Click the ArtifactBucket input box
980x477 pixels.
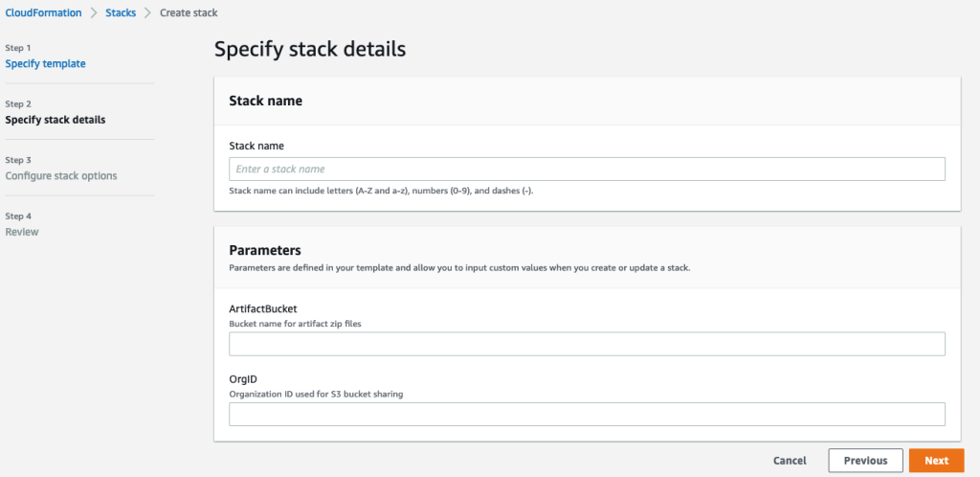587,345
